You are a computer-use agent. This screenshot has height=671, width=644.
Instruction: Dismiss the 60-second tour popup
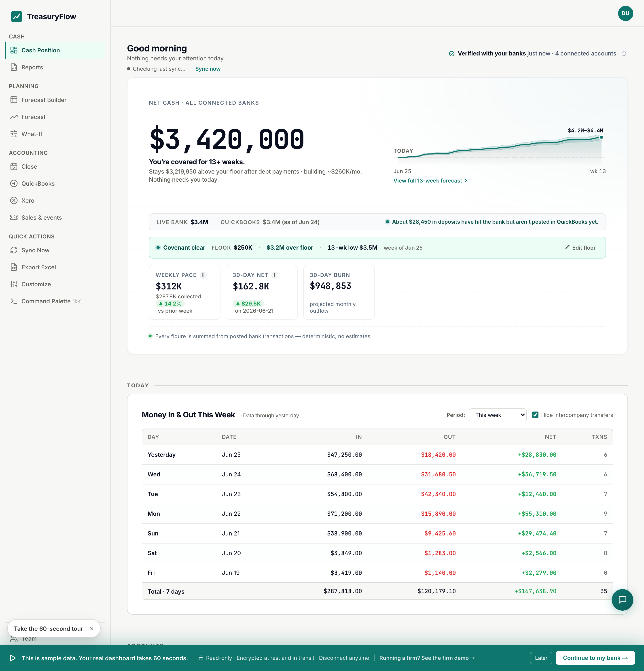(92, 629)
